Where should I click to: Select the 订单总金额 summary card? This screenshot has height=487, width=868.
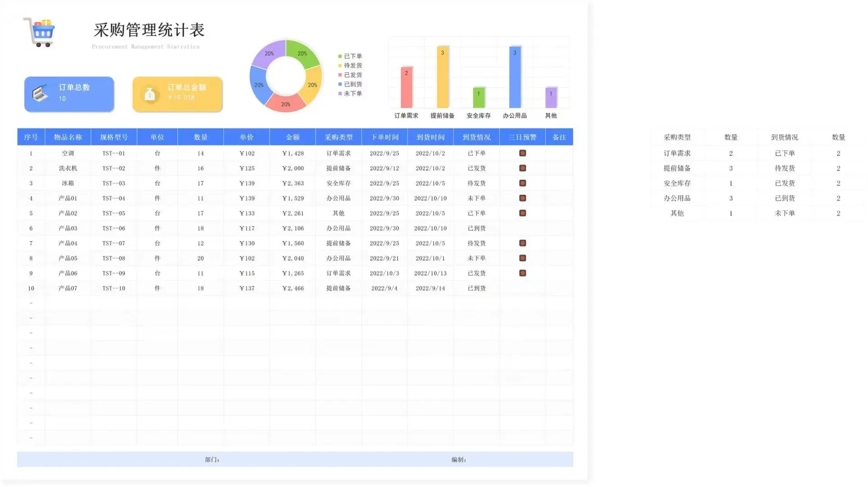point(177,94)
